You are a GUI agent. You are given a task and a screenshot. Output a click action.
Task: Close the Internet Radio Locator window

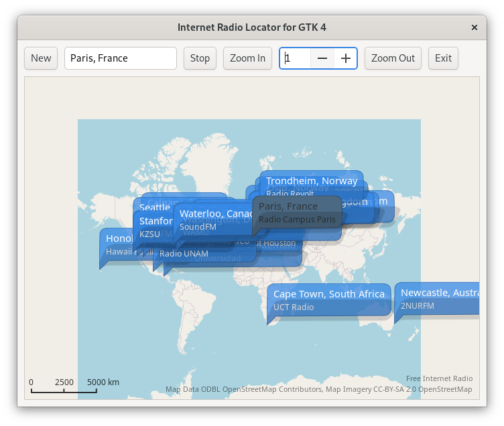[x=475, y=27]
